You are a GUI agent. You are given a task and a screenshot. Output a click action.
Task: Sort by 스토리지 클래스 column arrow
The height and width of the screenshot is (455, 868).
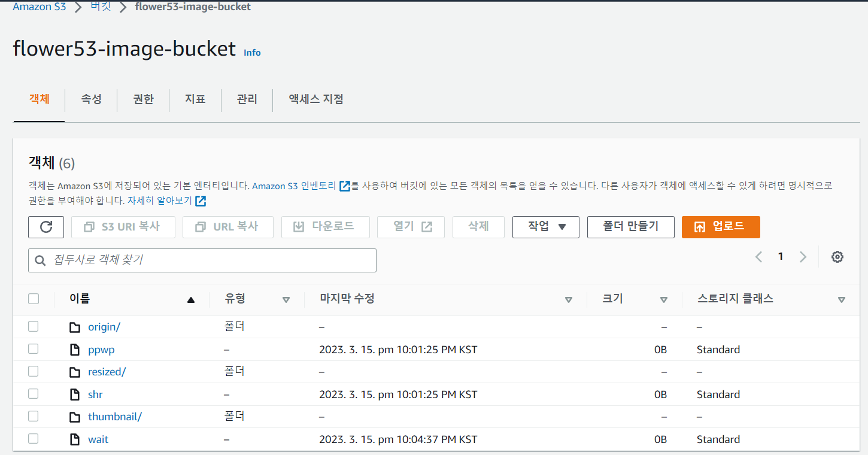[842, 300]
